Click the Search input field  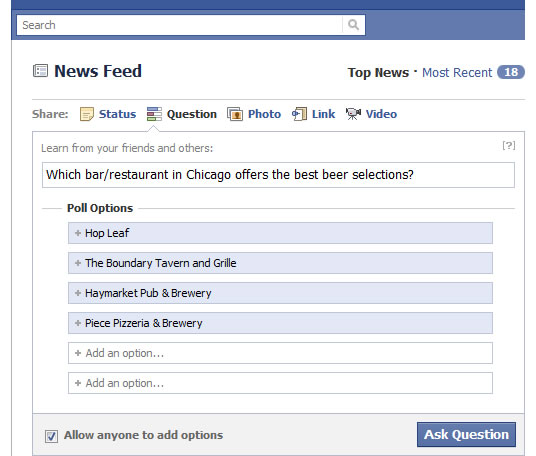click(x=179, y=25)
